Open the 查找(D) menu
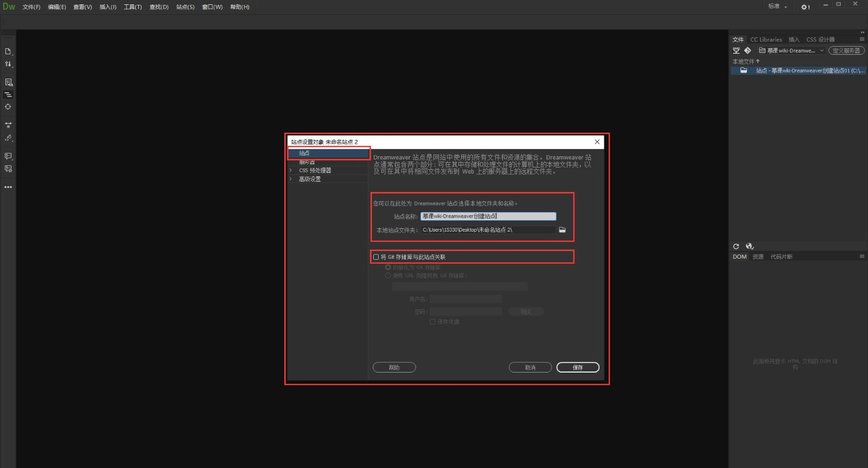The image size is (868, 468). click(159, 7)
